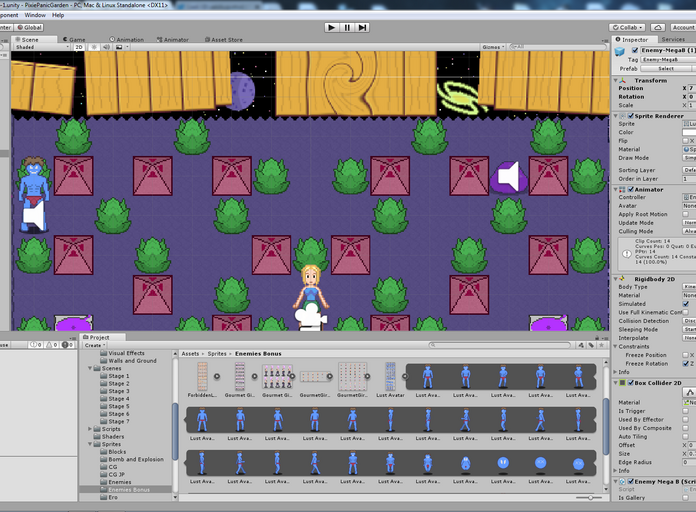
Task: Toggle the Animator component checkbox
Action: click(631, 189)
